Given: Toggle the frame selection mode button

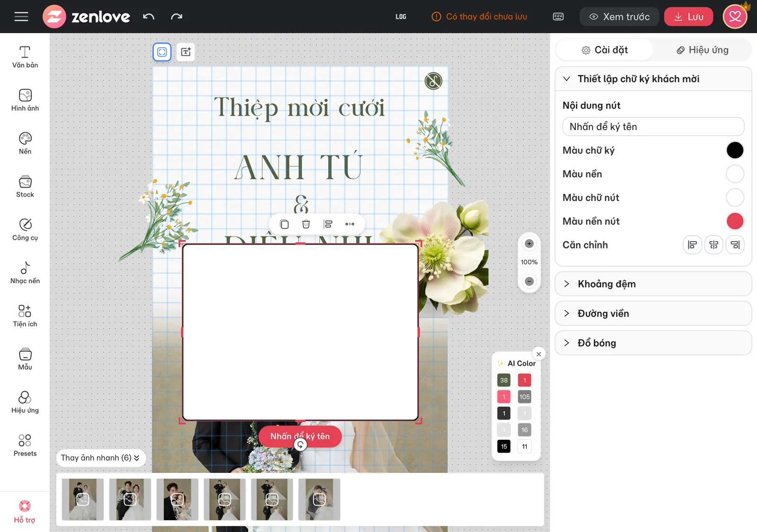Looking at the screenshot, I should click(162, 52).
